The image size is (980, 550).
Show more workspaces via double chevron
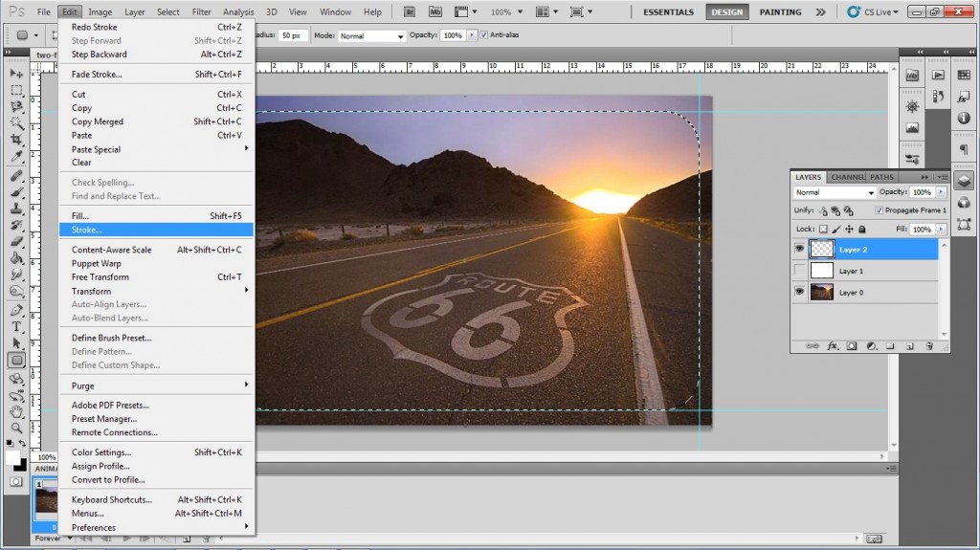tap(820, 11)
